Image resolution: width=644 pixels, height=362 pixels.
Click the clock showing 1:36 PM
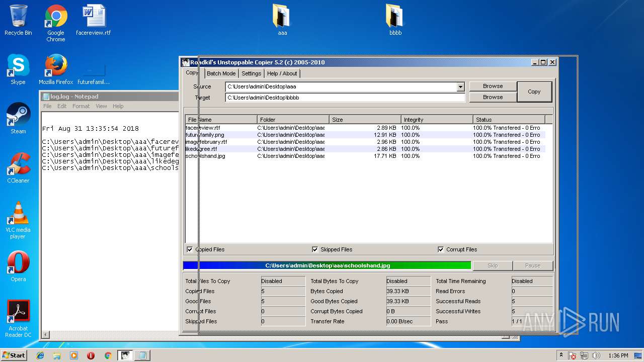618,355
